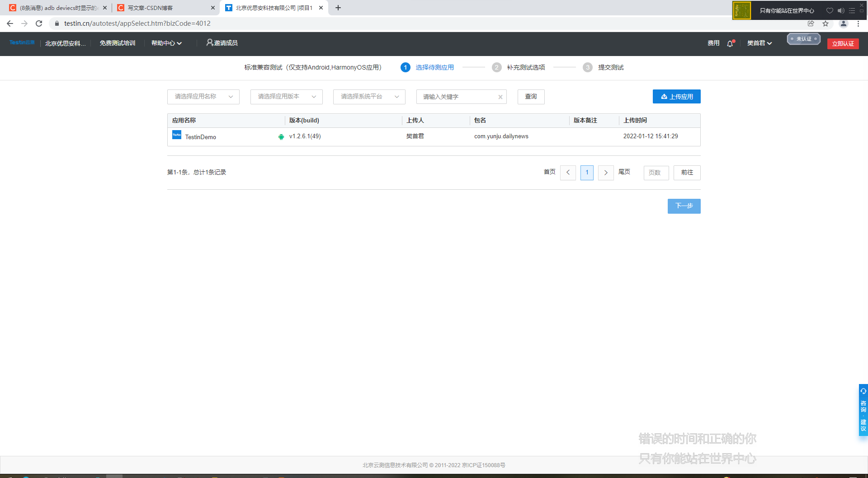Click the 上传时间 column header
Image resolution: width=868 pixels, height=478 pixels.
click(635, 120)
